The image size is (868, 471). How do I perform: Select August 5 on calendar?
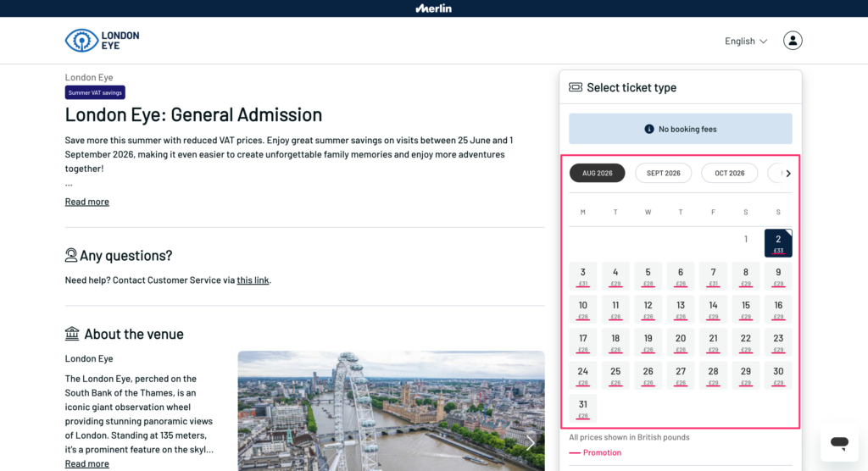(x=648, y=276)
